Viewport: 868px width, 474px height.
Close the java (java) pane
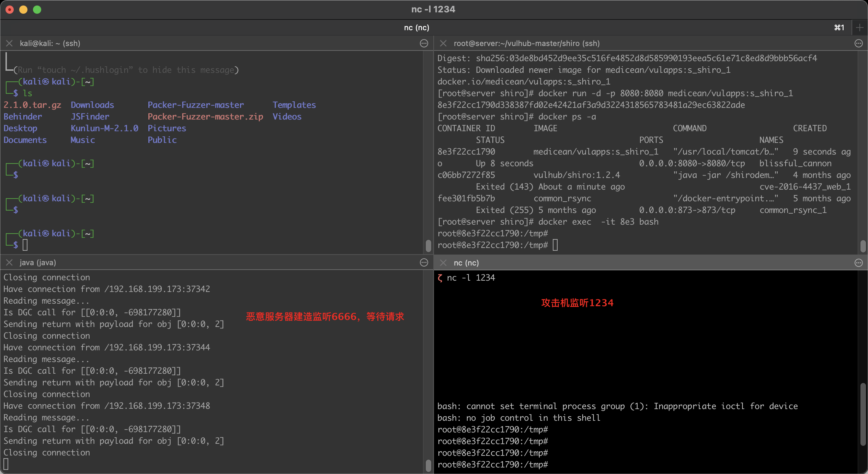9,262
